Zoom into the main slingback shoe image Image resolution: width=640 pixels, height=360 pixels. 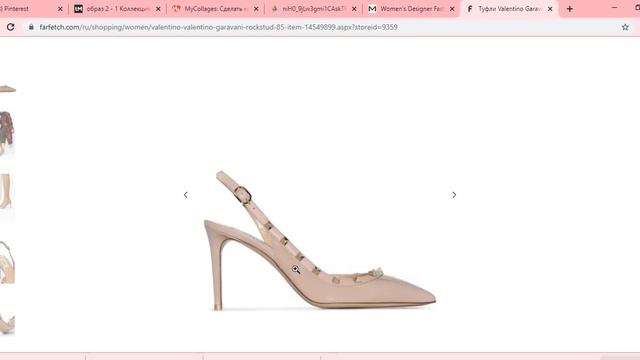click(x=320, y=241)
